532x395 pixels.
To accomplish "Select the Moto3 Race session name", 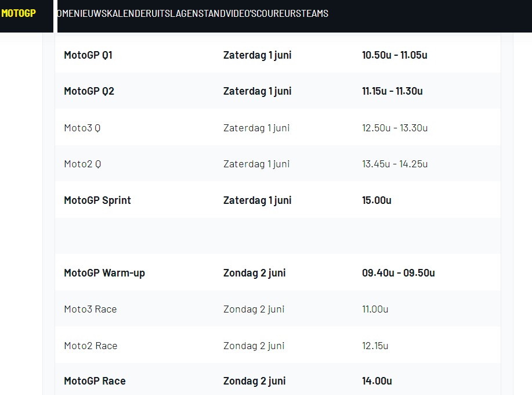I will pyautogui.click(x=91, y=310).
